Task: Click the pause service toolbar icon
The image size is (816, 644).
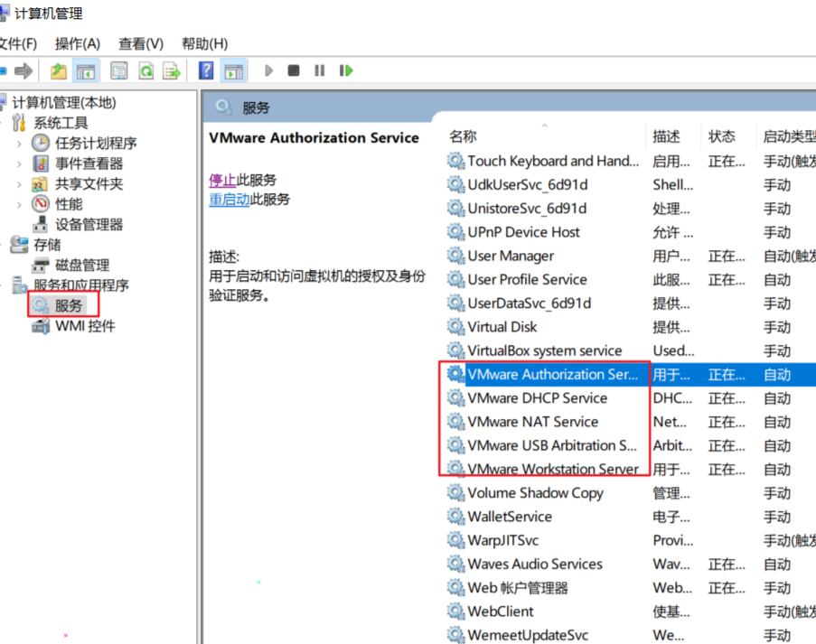Action: 320,70
